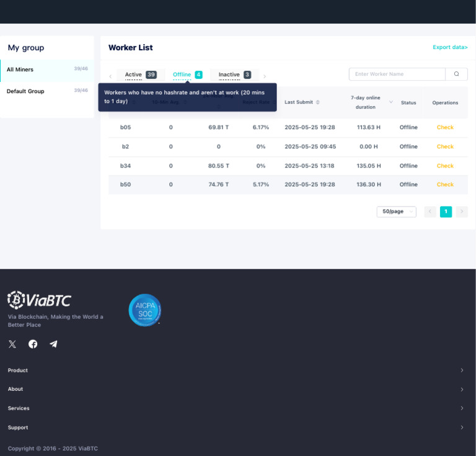Open ViaBTC Telegram channel
This screenshot has height=456, width=476.
(53, 344)
